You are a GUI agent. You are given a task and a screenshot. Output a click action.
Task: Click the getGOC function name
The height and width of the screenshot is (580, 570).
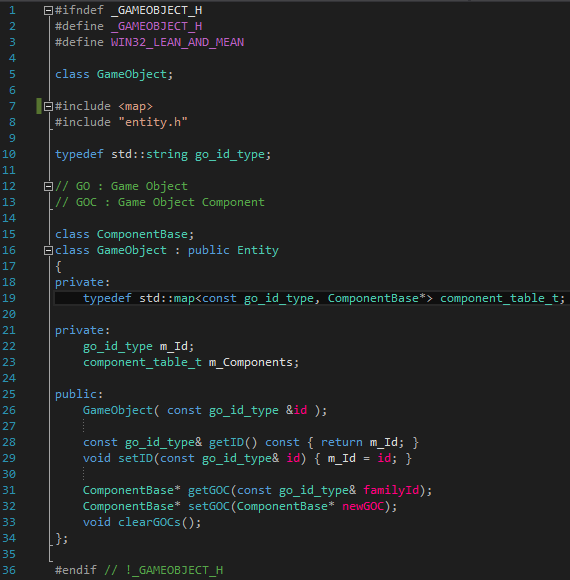coord(209,490)
